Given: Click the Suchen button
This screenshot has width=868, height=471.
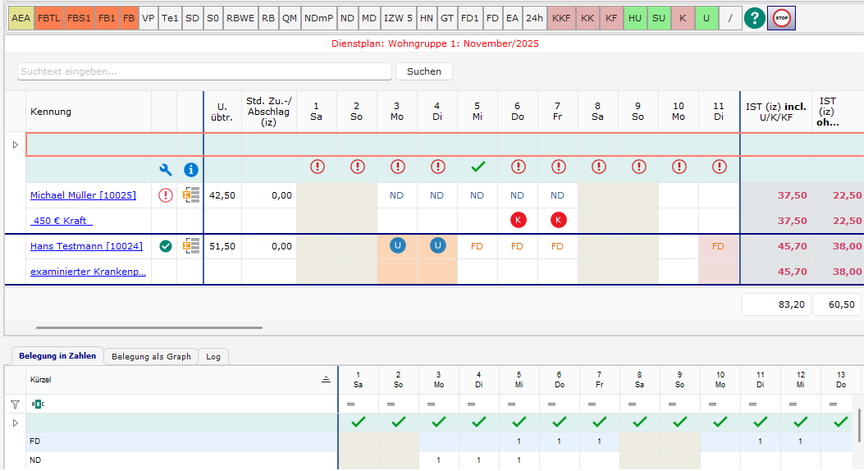Looking at the screenshot, I should pyautogui.click(x=423, y=71).
